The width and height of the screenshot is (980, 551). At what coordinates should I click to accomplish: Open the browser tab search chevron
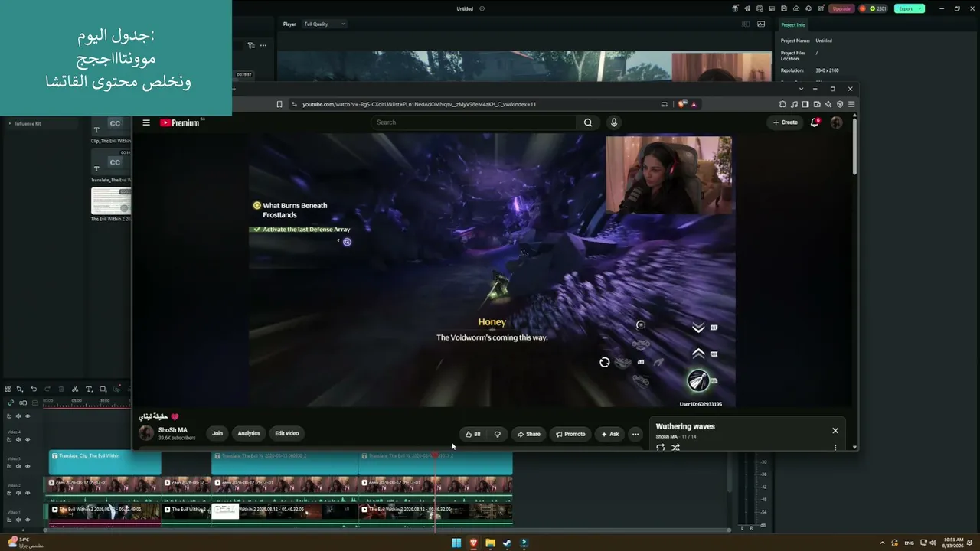pyautogui.click(x=802, y=89)
